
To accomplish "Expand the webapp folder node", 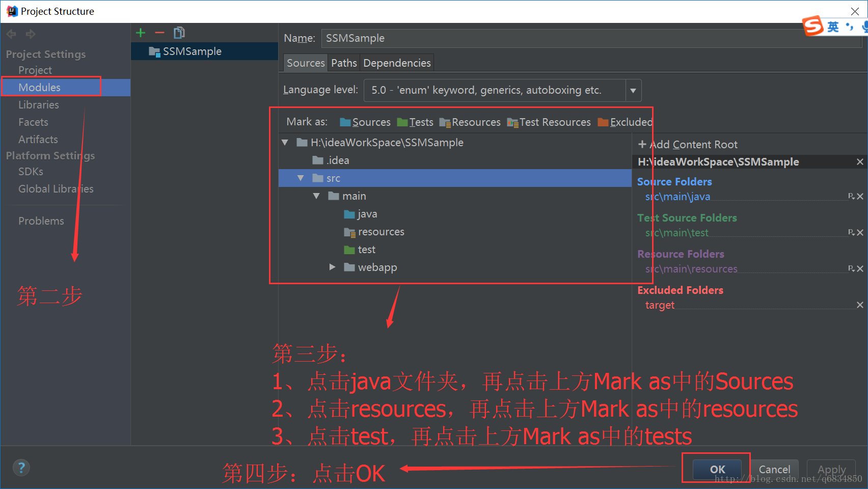I will tap(332, 267).
